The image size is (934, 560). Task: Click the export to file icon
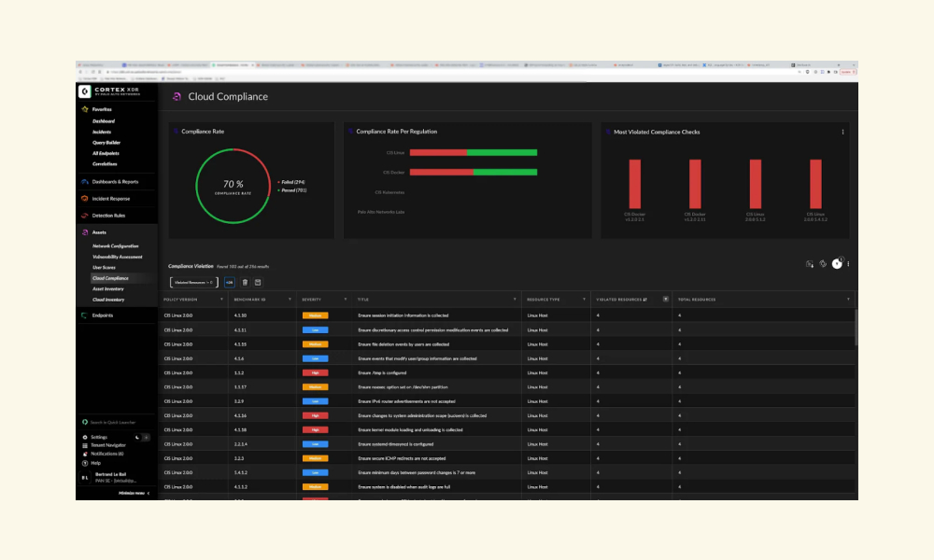tap(810, 263)
